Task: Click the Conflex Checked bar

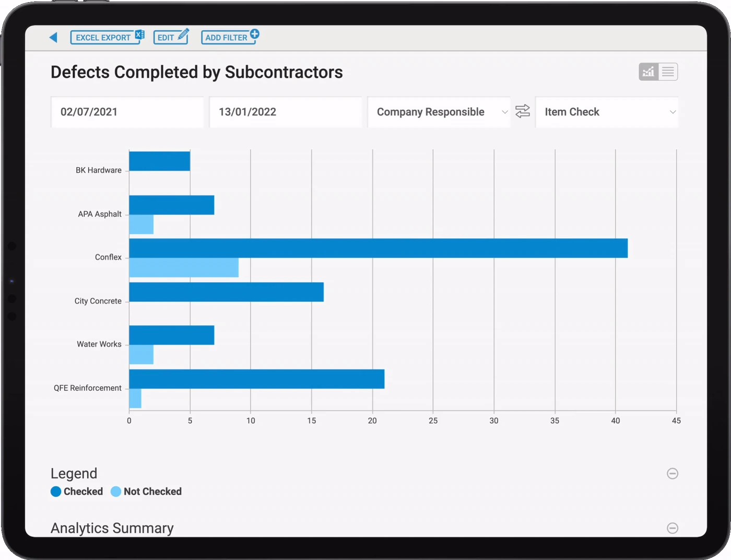Action: tap(379, 248)
